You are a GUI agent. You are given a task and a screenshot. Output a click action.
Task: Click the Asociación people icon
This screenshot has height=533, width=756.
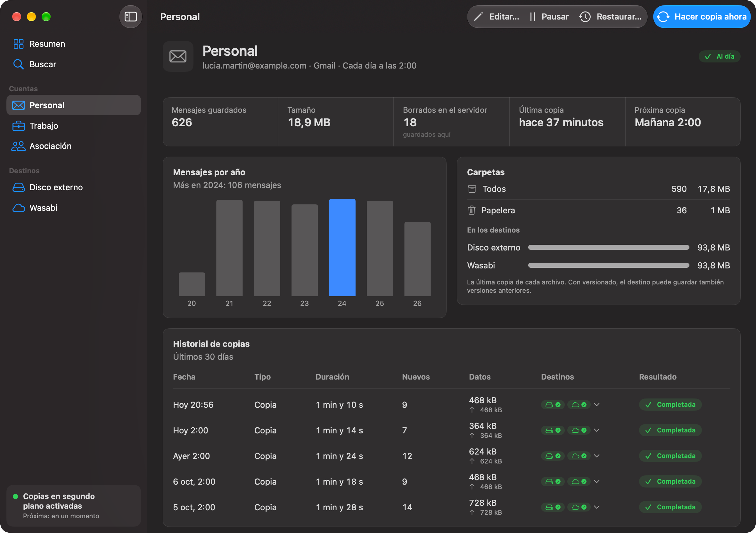[19, 146]
